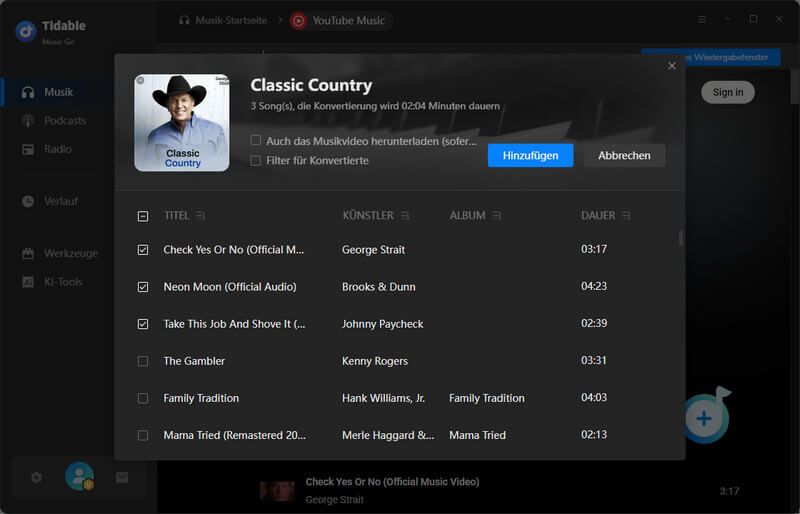Check Family Tradition song checkbox
The width and height of the screenshot is (800, 514).
[143, 398]
